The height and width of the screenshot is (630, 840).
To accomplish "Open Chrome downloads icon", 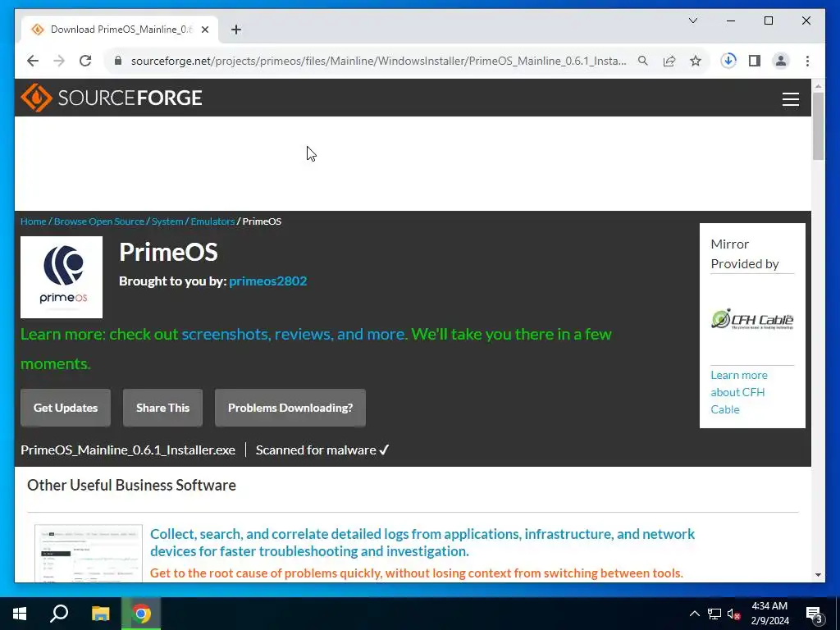I will [x=728, y=61].
